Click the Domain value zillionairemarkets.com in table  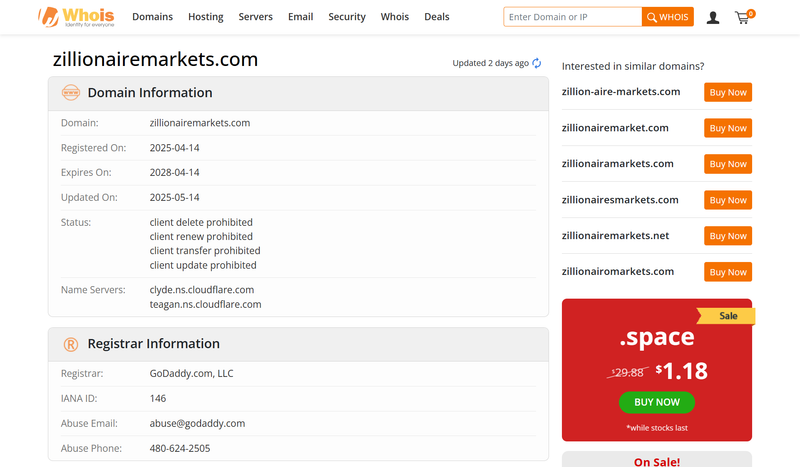pyautogui.click(x=199, y=123)
